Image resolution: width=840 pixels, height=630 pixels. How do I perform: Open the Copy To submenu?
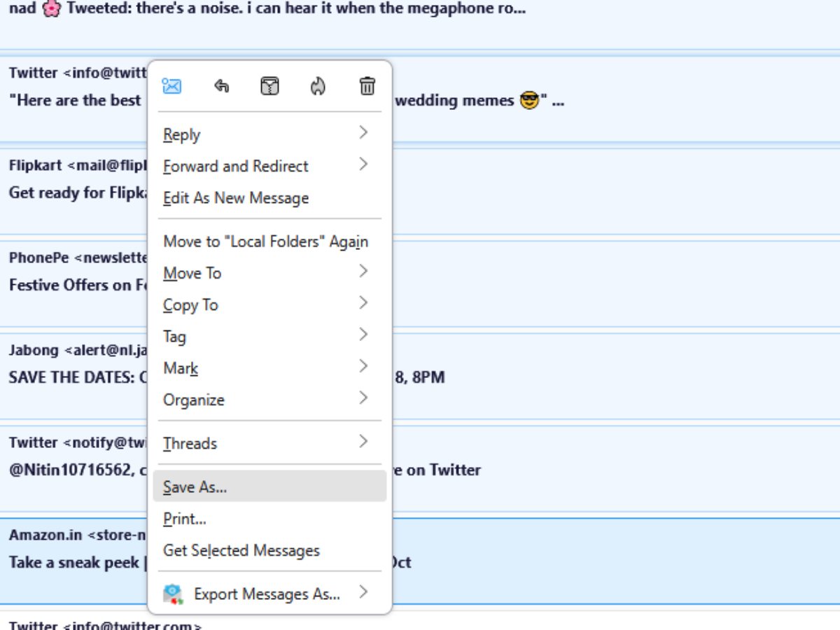coord(269,304)
